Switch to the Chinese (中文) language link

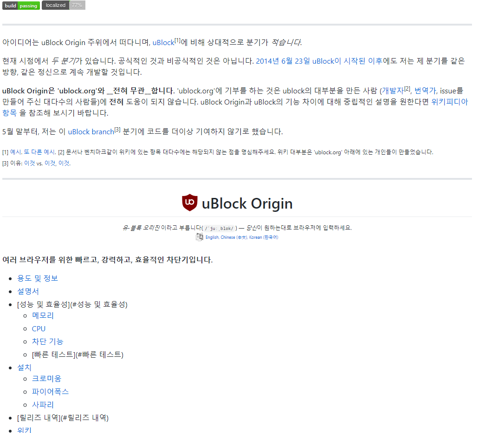(x=234, y=237)
